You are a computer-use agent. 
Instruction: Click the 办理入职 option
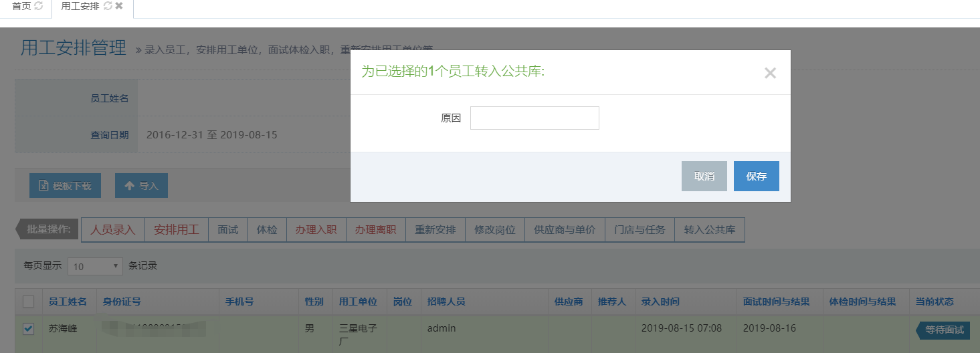(x=316, y=230)
